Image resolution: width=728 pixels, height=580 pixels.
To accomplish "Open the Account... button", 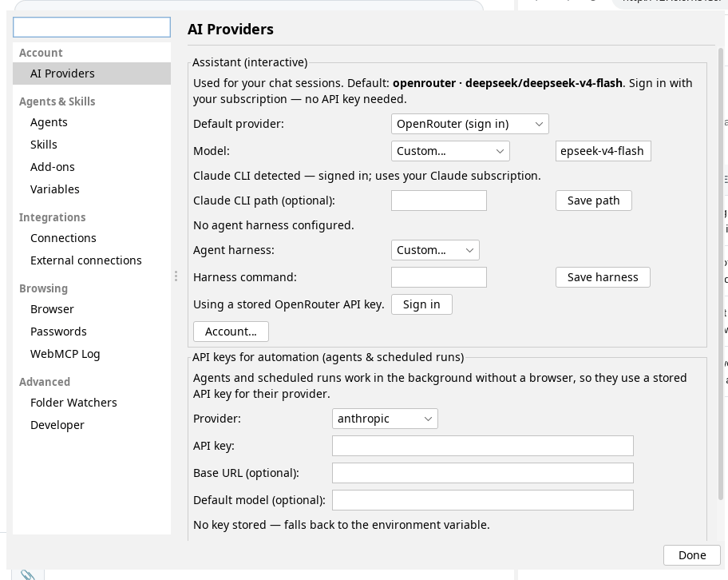I will pos(231,332).
